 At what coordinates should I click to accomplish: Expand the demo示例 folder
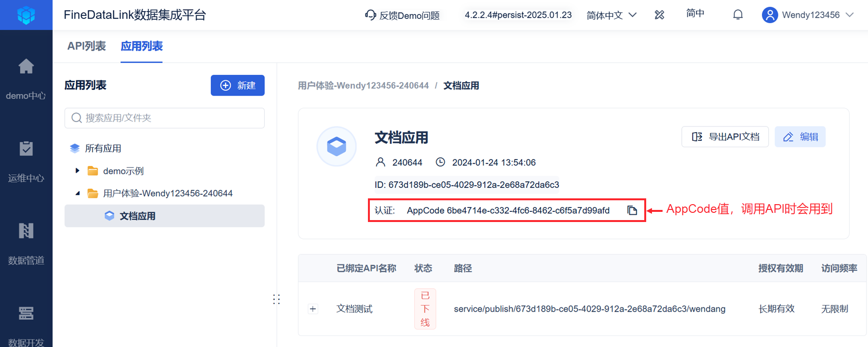[77, 171]
